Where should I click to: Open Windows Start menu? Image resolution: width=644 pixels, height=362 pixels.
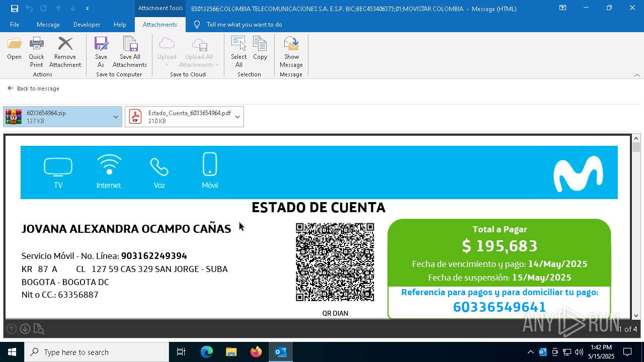pyautogui.click(x=12, y=352)
